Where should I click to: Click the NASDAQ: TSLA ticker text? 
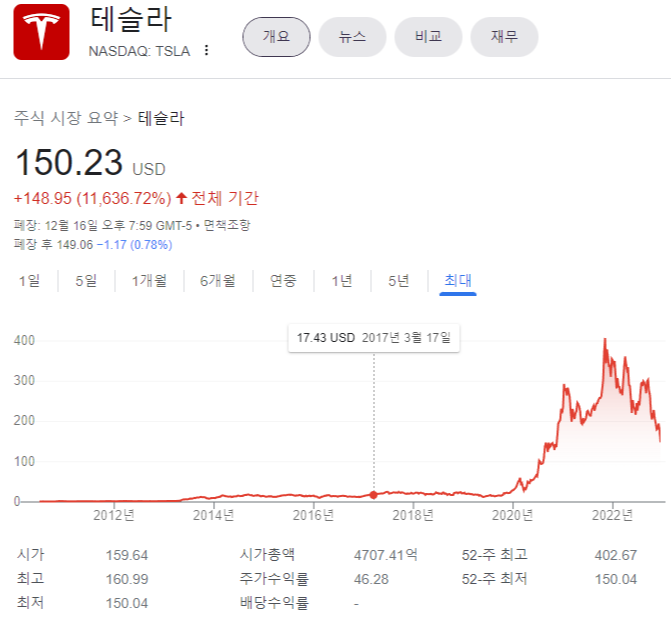[x=139, y=51]
